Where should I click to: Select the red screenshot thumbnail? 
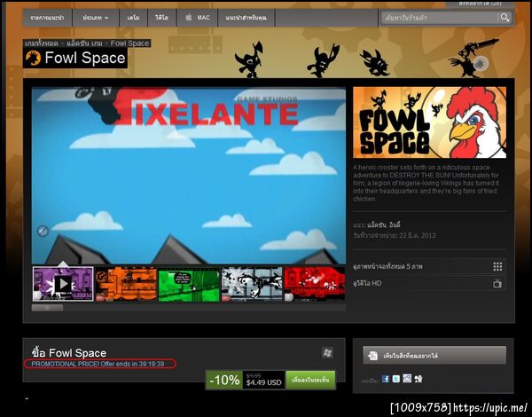[x=315, y=284]
